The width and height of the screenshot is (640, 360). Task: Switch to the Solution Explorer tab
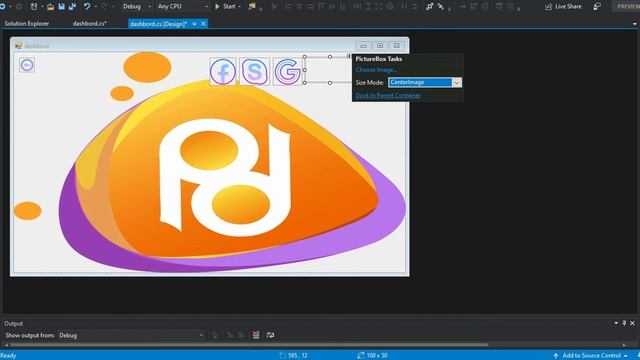27,24
